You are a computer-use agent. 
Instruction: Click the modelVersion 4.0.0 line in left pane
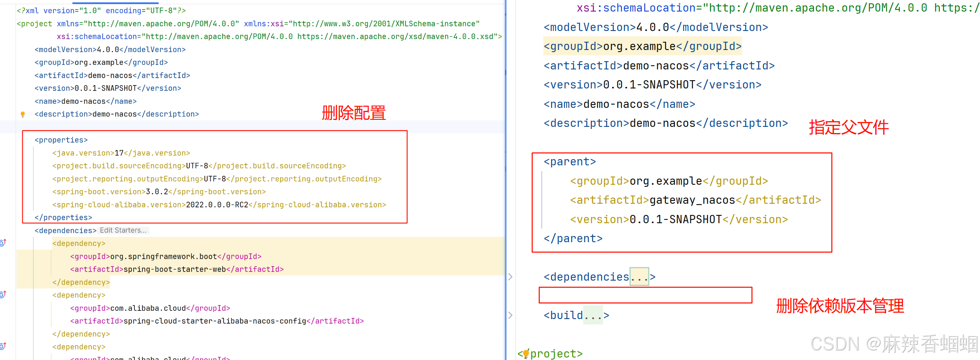click(x=110, y=50)
